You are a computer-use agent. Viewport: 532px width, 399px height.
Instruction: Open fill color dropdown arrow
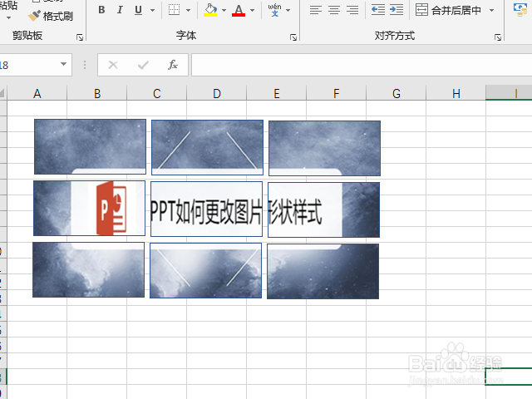click(x=224, y=10)
